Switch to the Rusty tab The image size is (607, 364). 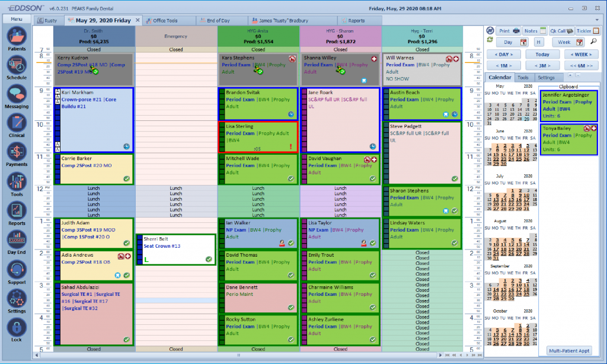tap(47, 21)
